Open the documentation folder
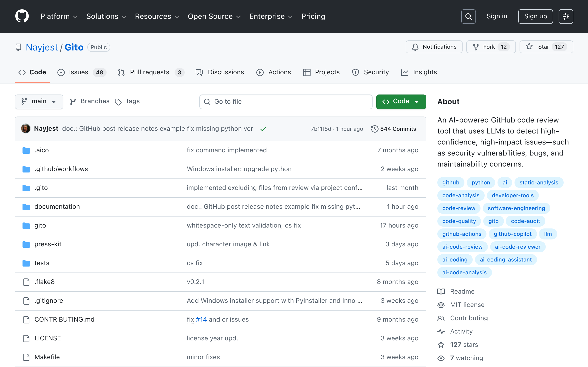588x367 pixels. point(57,207)
